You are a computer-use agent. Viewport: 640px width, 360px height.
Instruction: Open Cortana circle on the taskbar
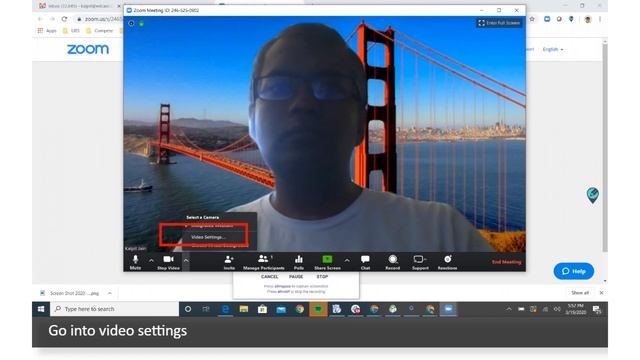(x=188, y=309)
